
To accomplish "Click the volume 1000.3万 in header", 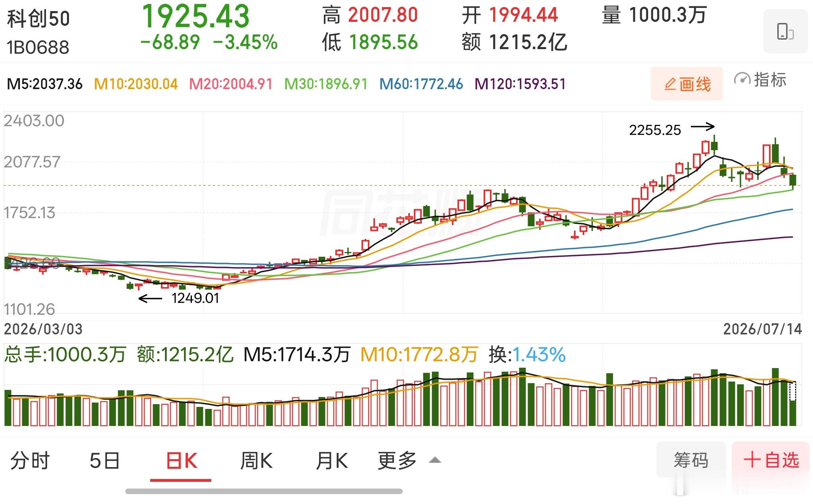I will click(668, 15).
